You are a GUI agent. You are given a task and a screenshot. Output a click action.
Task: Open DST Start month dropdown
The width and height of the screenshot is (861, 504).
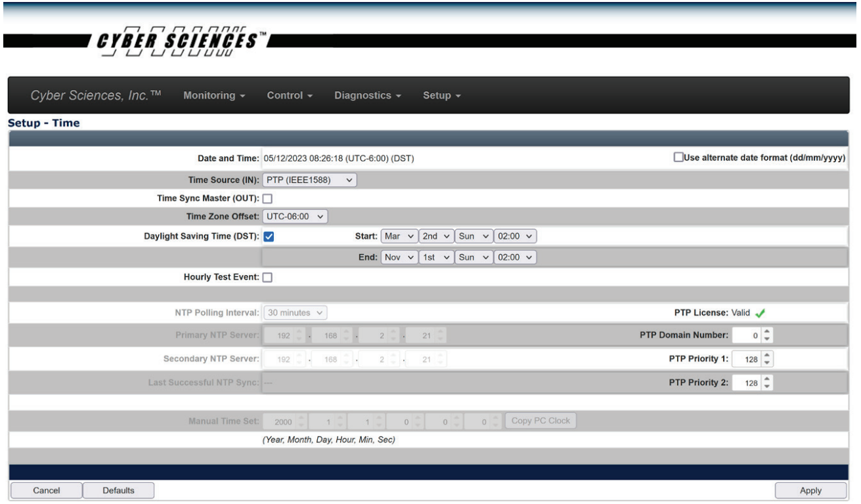click(x=398, y=236)
